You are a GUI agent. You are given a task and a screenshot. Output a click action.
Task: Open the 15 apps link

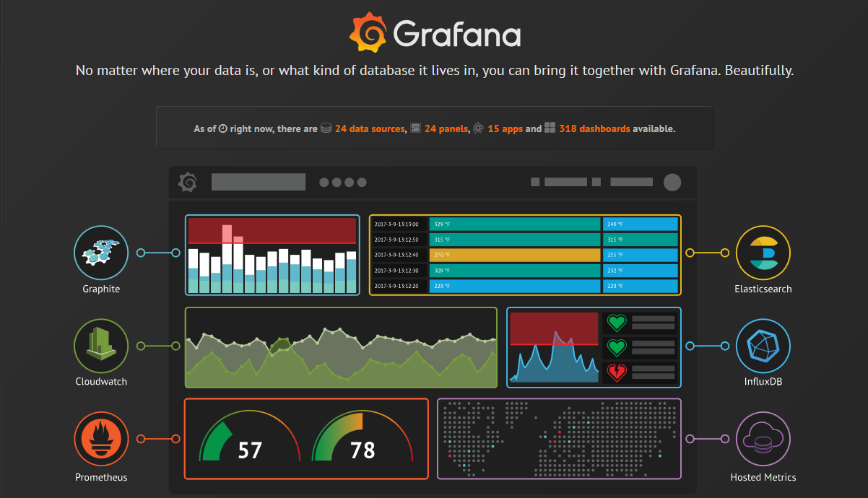pos(505,129)
